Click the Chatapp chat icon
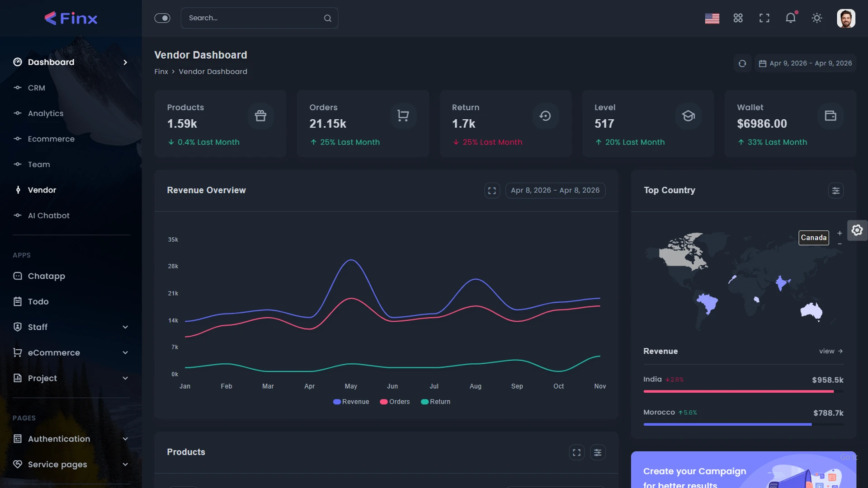Image resolution: width=868 pixels, height=488 pixels. (18, 276)
